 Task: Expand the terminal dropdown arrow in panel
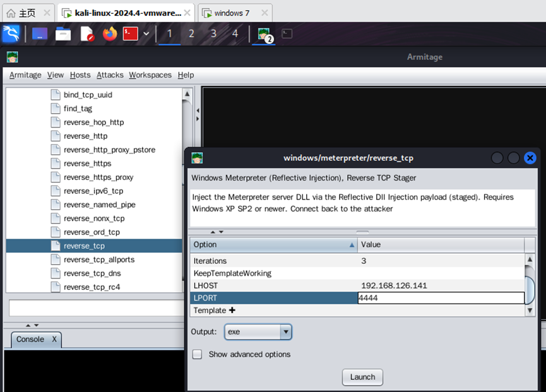[146, 33]
